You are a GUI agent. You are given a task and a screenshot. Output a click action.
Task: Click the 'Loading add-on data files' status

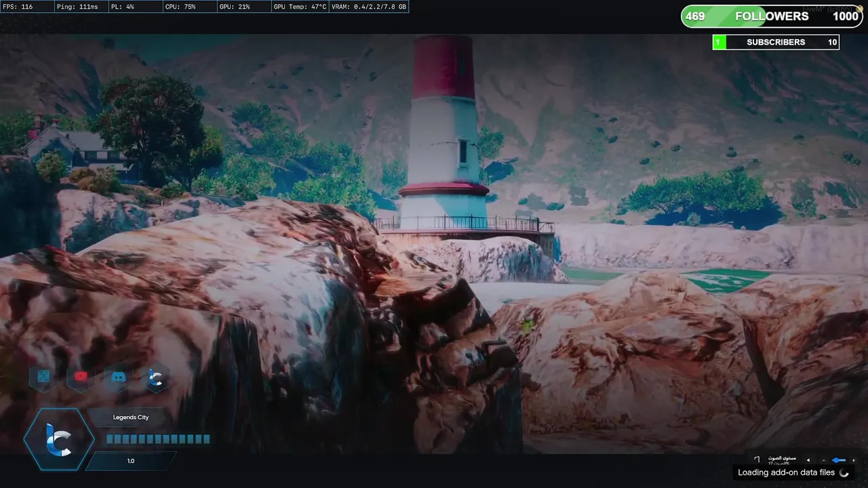tap(786, 472)
